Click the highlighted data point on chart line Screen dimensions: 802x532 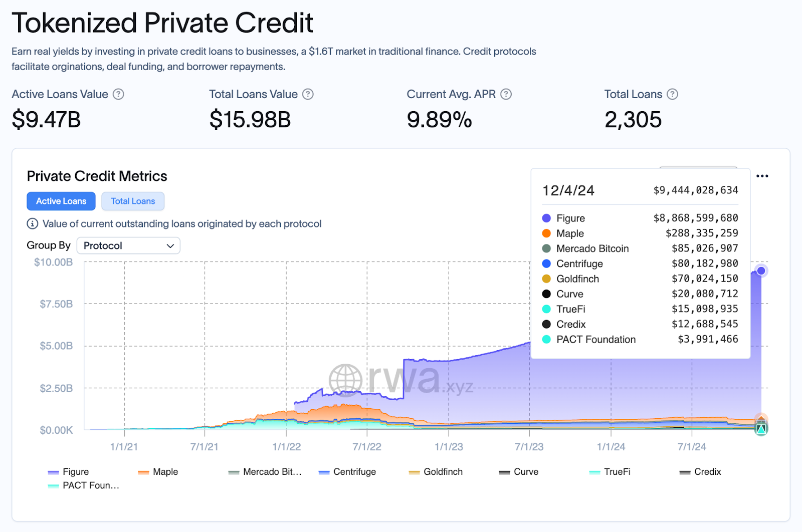761,271
